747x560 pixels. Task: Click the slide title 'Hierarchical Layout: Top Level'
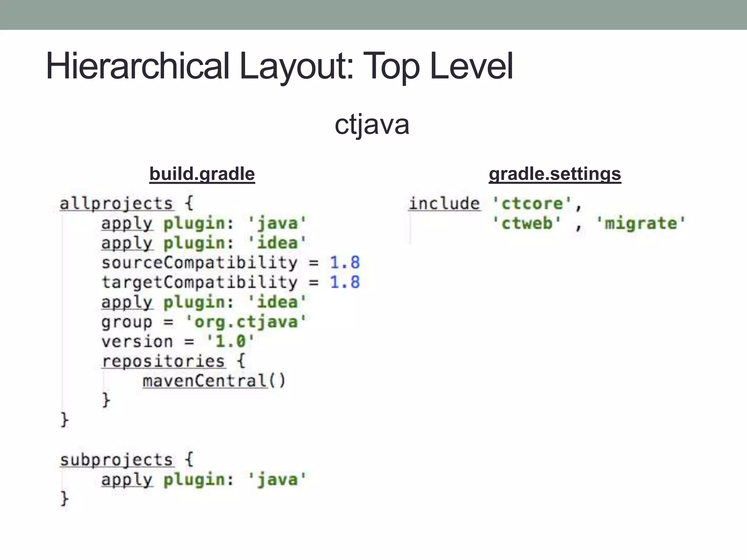[x=280, y=66]
